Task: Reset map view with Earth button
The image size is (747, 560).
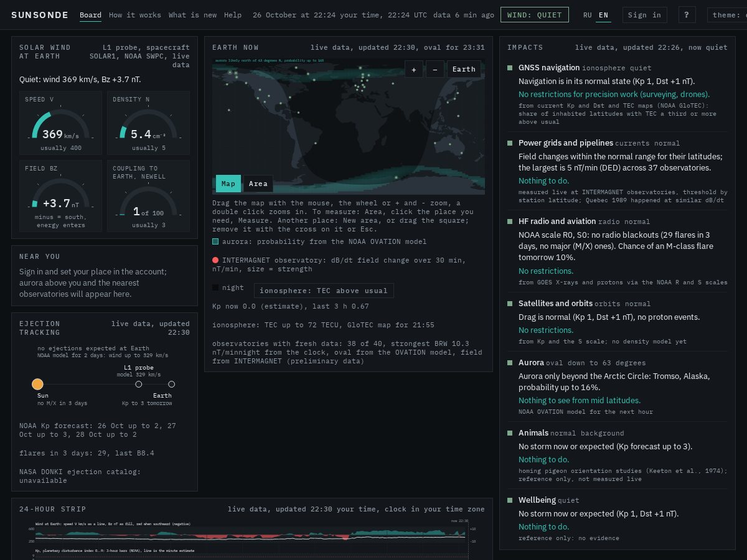Action: (464, 69)
